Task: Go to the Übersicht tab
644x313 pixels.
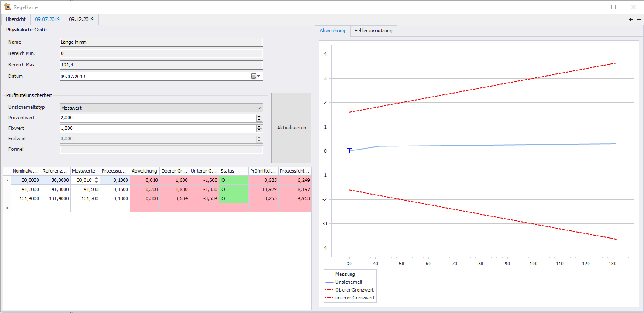Action: [x=15, y=19]
